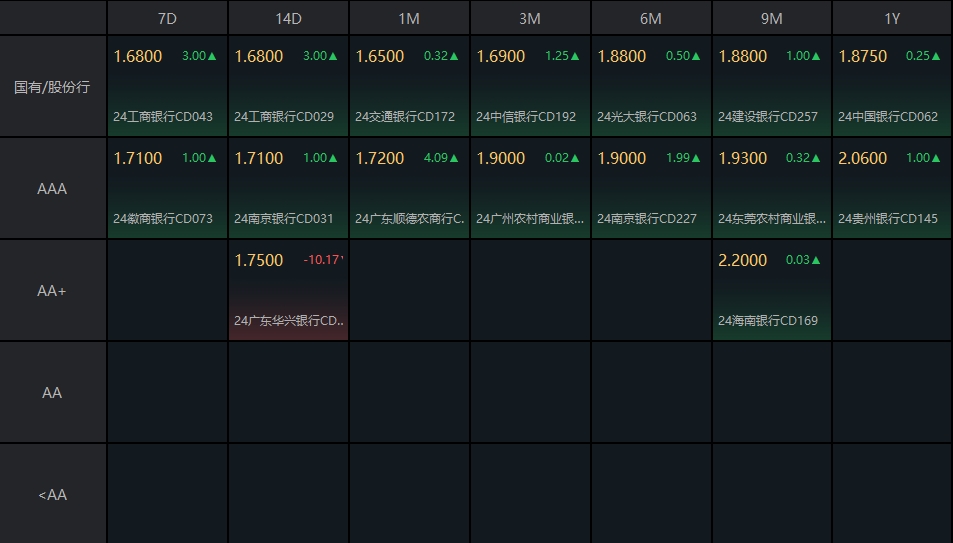Screen dimensions: 953x543
Task: Select the AA+ rating row label
Action: pyautogui.click(x=52, y=291)
